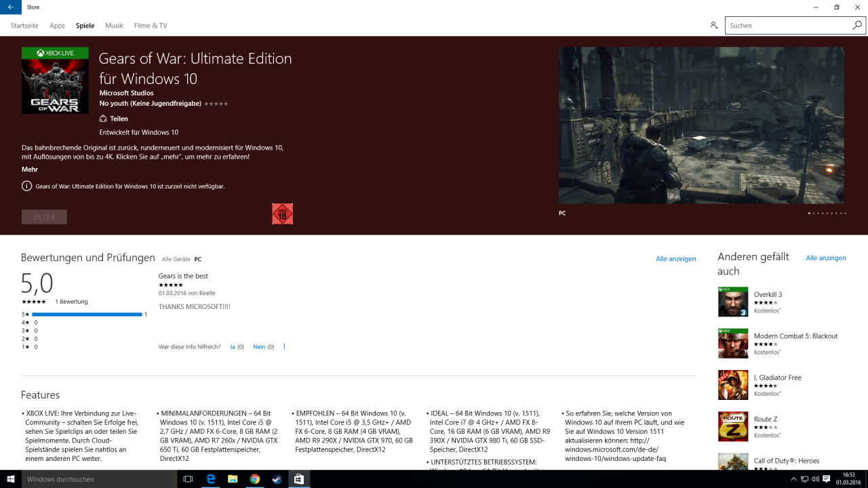Show all similar games with Alle anzeigen
868x488 pixels.
pos(825,258)
